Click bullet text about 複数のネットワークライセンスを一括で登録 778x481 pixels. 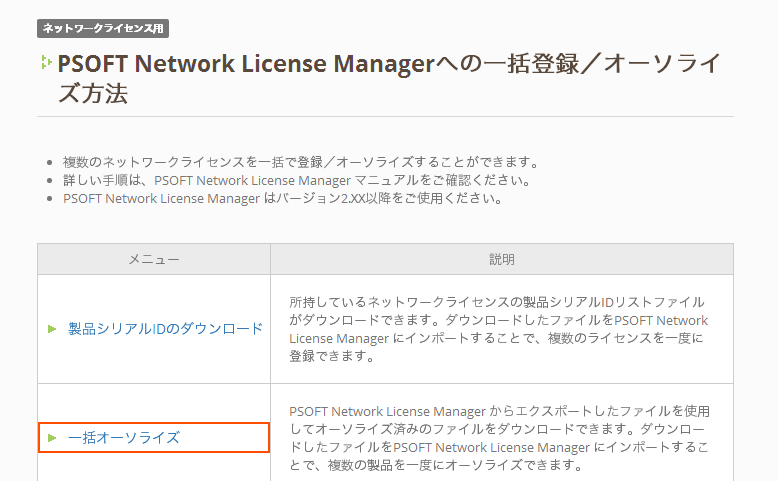tap(300, 162)
